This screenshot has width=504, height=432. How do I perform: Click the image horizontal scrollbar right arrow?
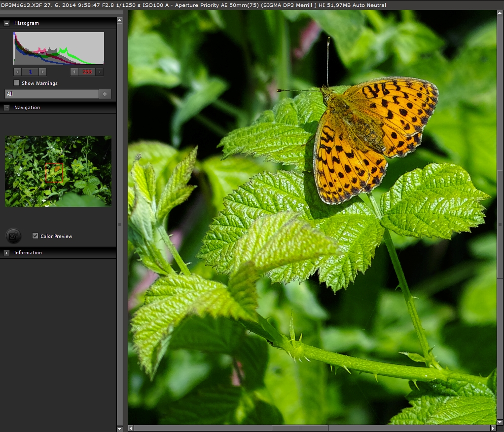pos(493,428)
